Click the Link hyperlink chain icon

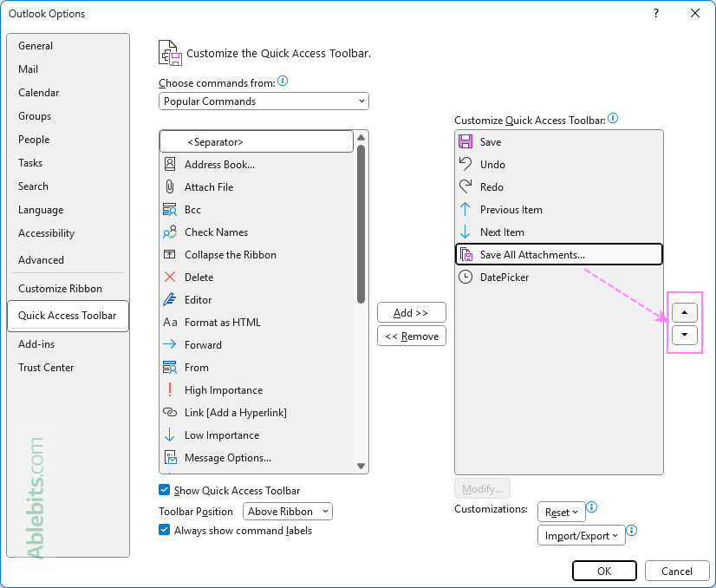[x=170, y=412]
